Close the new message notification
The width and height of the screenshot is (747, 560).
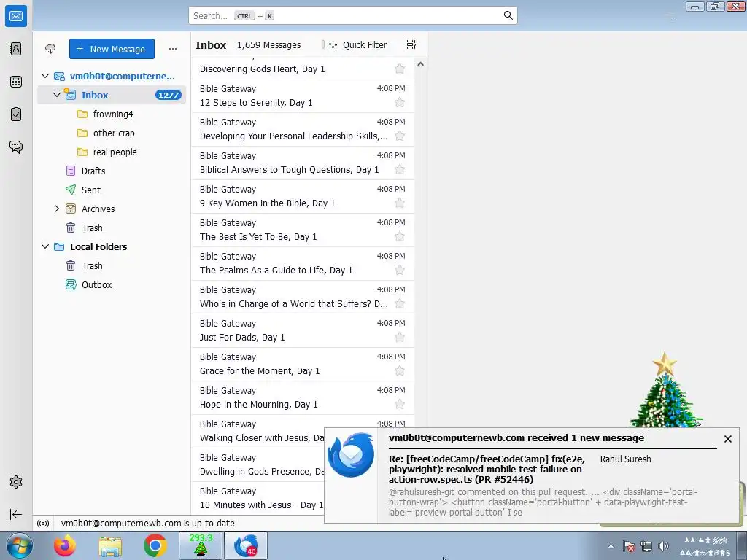click(x=727, y=439)
